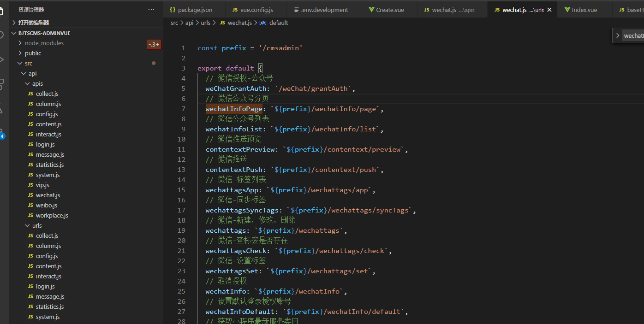Collapse the src folder
The height and width of the screenshot is (324, 644).
[x=29, y=63]
